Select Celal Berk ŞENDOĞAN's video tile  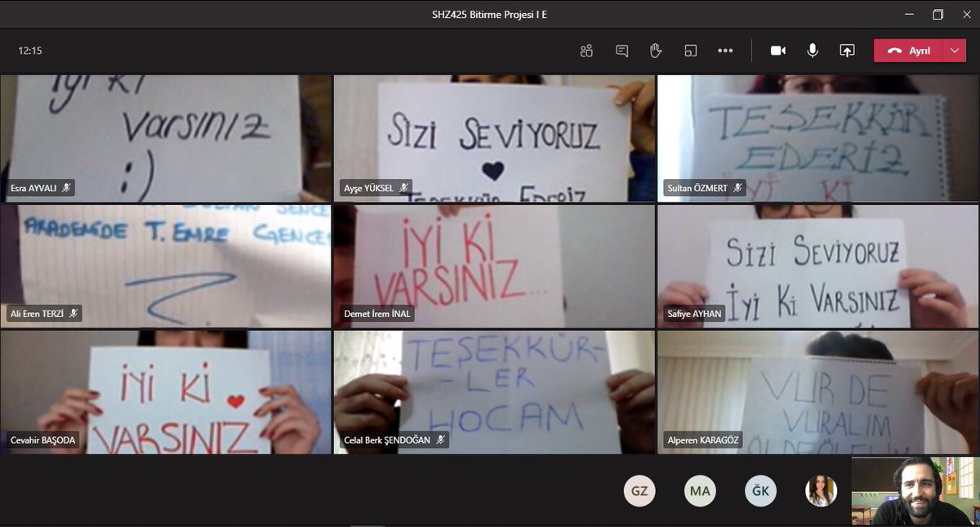494,392
